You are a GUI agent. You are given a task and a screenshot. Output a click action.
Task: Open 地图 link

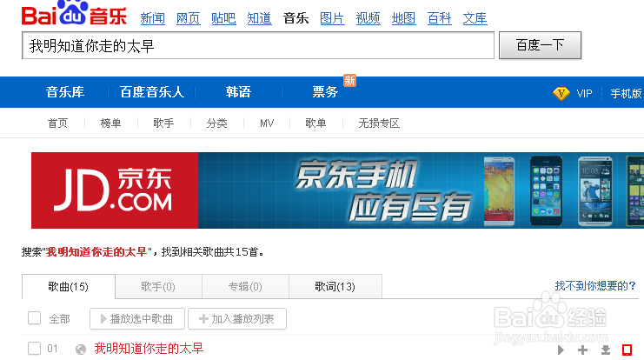coord(404,18)
